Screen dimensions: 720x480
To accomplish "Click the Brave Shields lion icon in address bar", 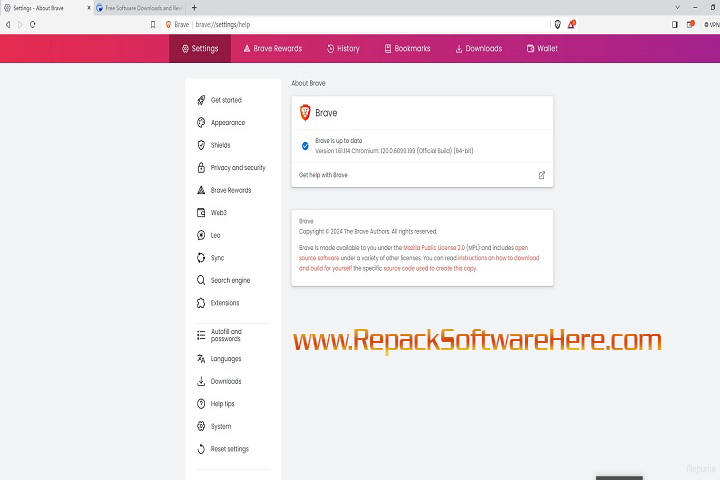I will pos(557,24).
